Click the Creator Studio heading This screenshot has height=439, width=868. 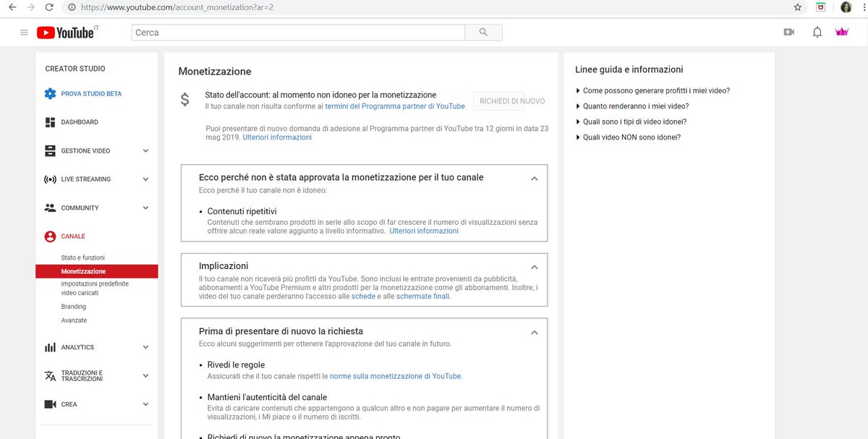coord(75,69)
